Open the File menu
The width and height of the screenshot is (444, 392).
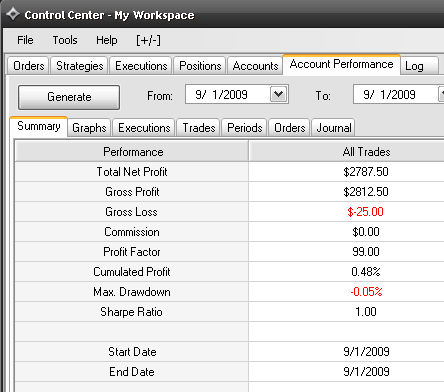click(25, 40)
